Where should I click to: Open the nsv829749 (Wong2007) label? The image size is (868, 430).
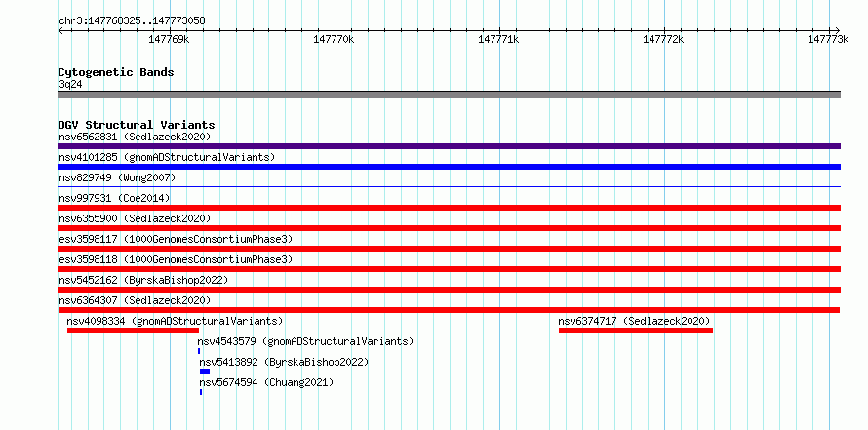click(117, 177)
